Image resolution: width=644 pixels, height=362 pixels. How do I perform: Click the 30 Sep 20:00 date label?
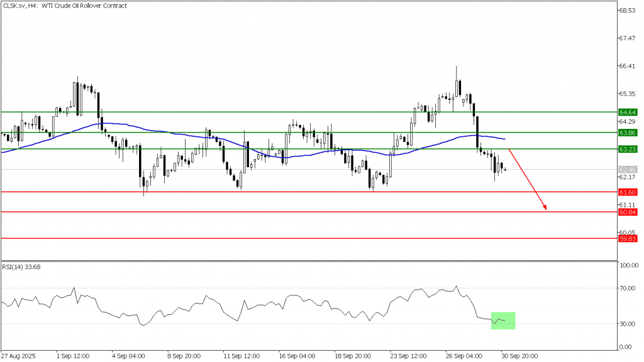tap(519, 355)
